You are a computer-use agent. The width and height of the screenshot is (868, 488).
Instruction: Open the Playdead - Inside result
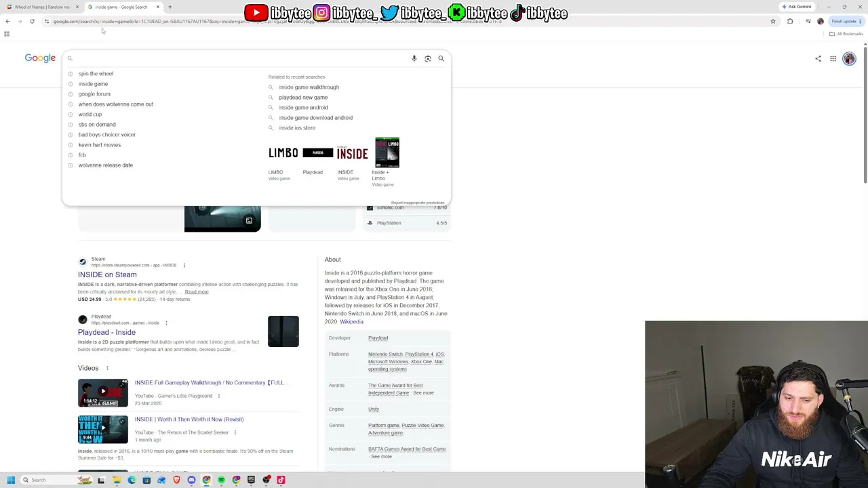pos(106,332)
